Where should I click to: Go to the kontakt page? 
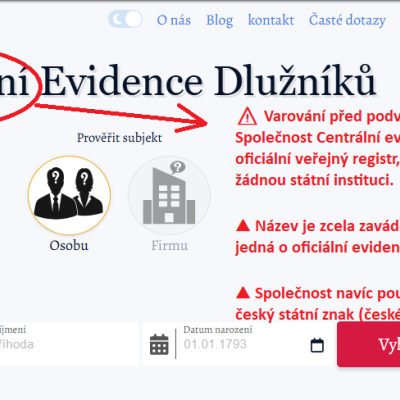point(271,20)
